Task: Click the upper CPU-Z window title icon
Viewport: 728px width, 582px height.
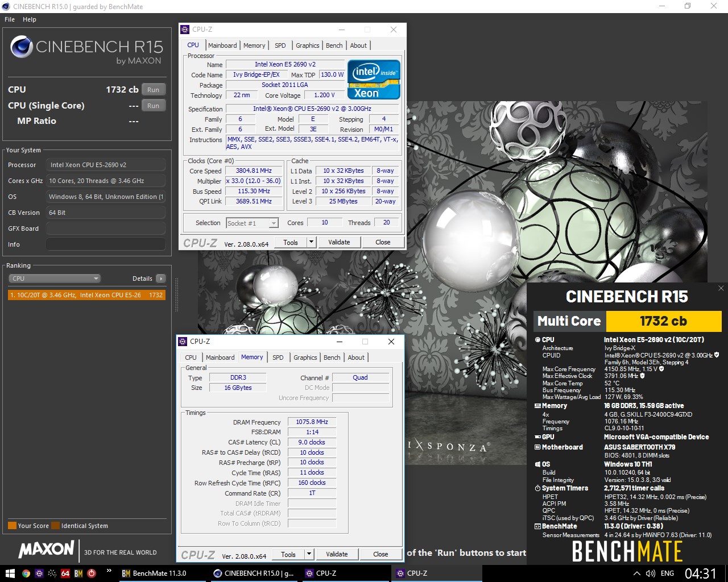Action: click(x=185, y=30)
